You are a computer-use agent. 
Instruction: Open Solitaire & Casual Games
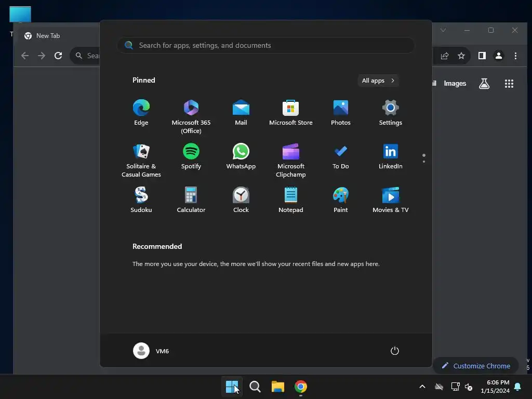[141, 161]
